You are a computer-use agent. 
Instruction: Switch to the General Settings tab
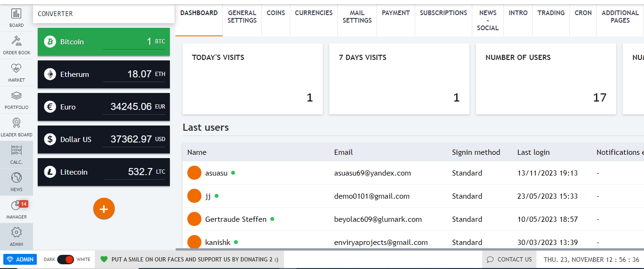[242, 17]
